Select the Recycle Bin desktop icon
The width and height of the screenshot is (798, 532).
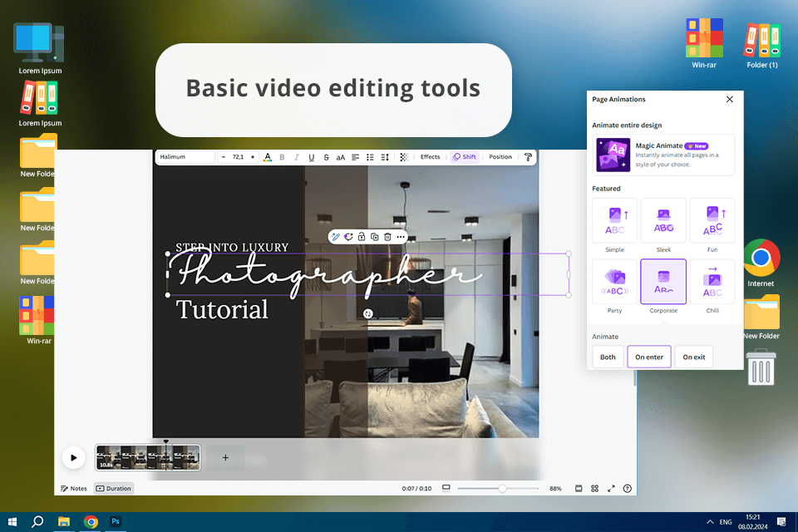pos(761,367)
